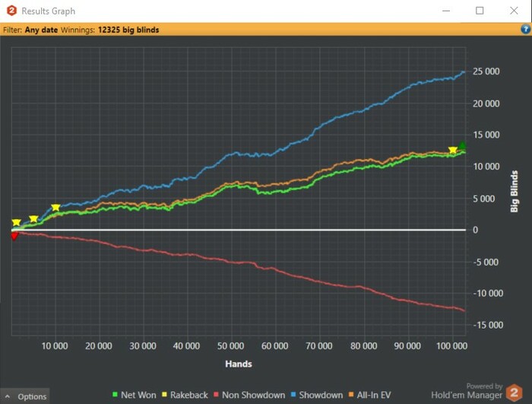Image resolution: width=532 pixels, height=404 pixels.
Task: Maximize the Results Graph window
Action: click(480, 11)
